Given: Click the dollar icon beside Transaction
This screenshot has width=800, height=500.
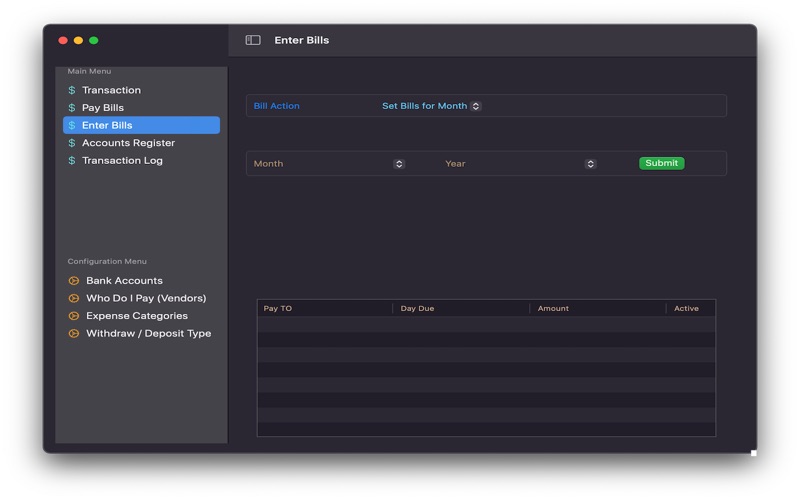Looking at the screenshot, I should [72, 90].
